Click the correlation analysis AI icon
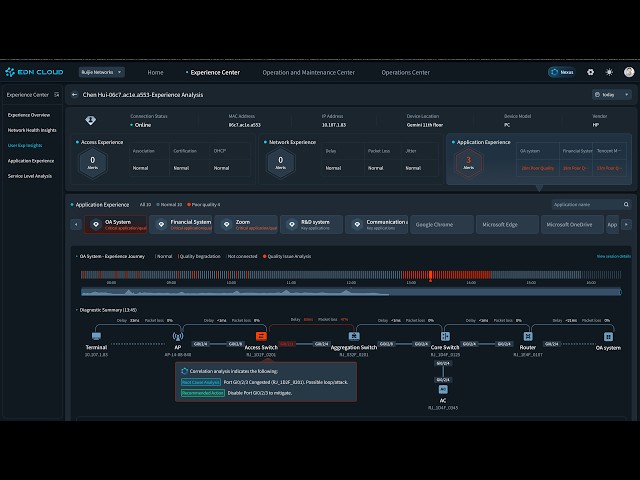Screen dimensions: 640x480 [x=184, y=371]
